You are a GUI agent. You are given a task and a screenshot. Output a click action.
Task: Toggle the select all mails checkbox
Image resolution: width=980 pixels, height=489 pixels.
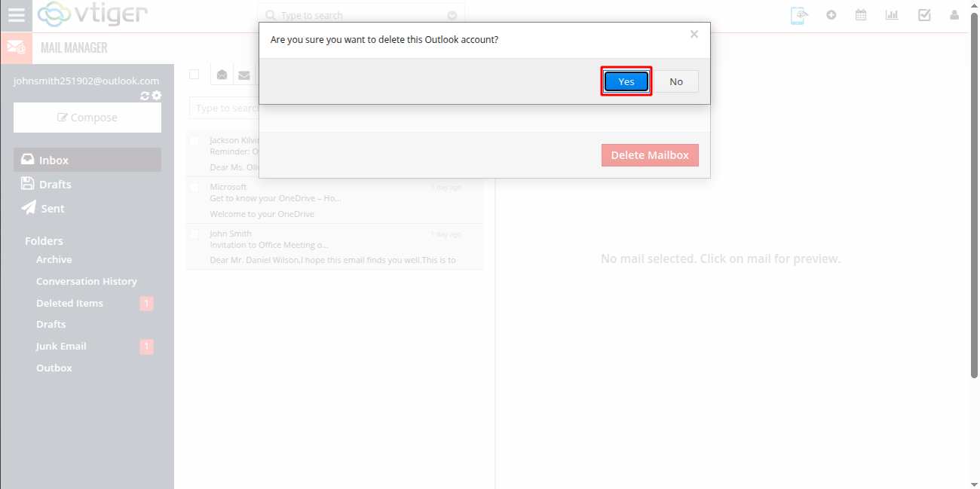tap(194, 74)
